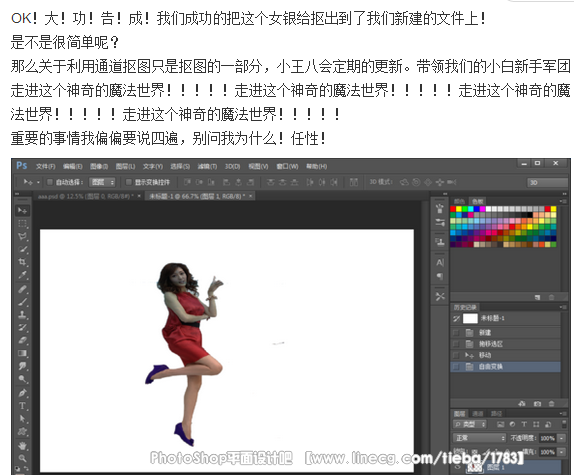Select the History Brush tool

(x=22, y=328)
